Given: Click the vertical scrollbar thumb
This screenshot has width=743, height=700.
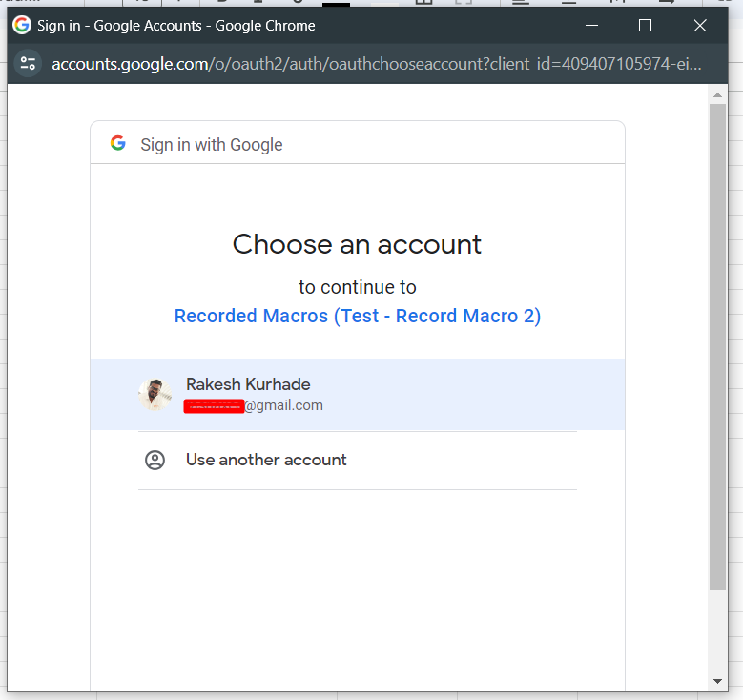Looking at the screenshot, I should click(x=717, y=347).
